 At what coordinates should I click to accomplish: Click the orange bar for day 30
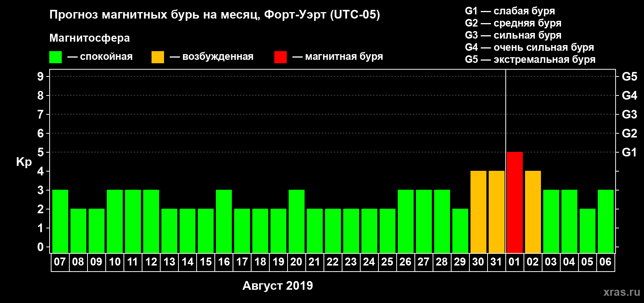478,212
